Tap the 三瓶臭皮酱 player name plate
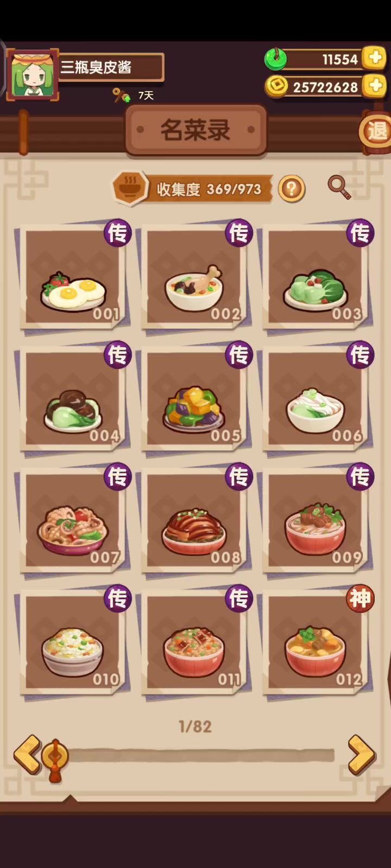Screen dimensions: 391x868 pos(110,67)
